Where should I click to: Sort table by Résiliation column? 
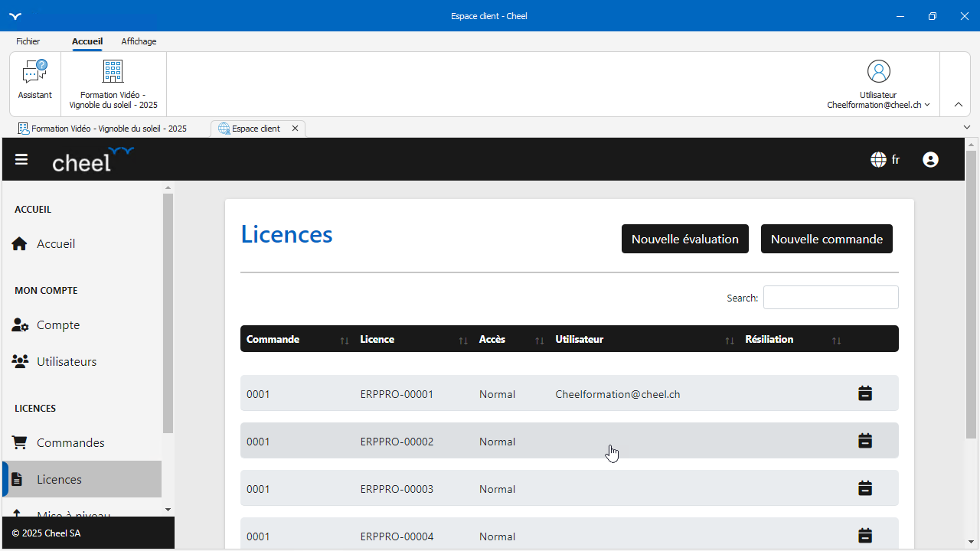point(837,341)
